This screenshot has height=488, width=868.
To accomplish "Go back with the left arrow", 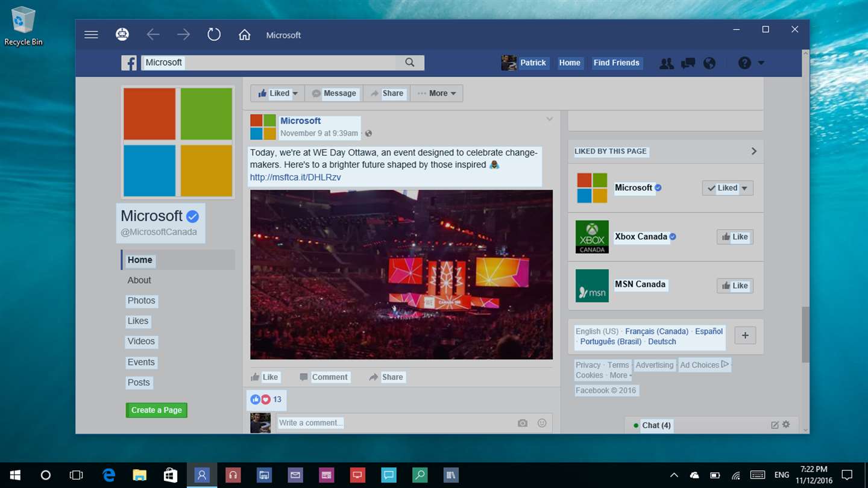I will 153,35.
